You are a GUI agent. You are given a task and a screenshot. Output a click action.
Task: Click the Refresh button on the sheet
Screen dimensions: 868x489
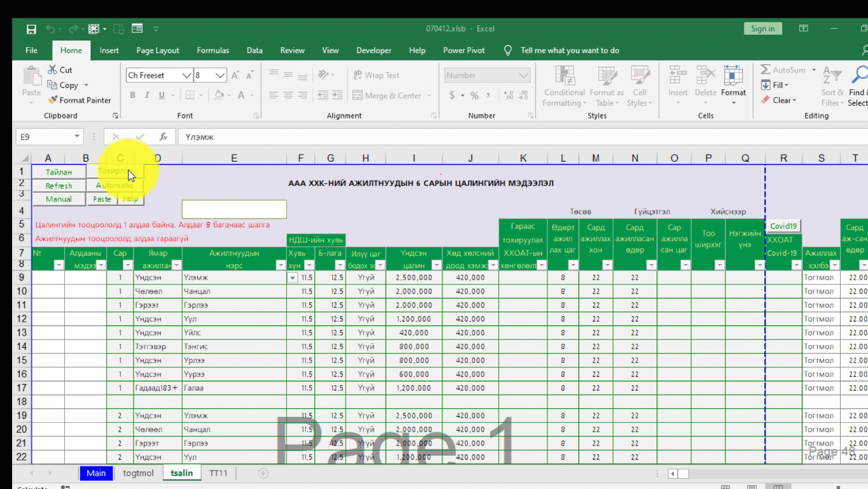(x=59, y=186)
